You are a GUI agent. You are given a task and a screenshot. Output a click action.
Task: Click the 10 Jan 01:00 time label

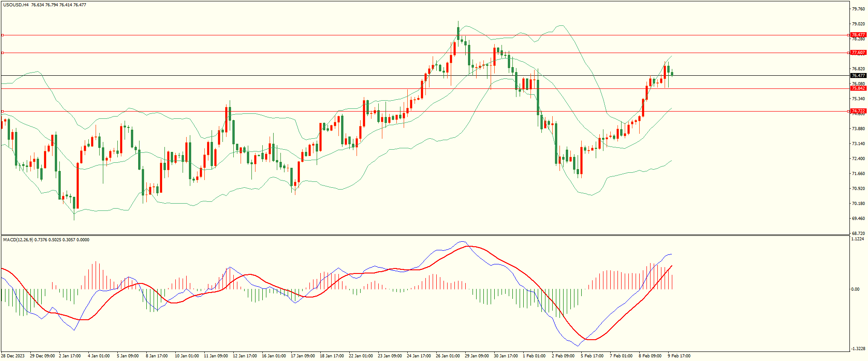pos(187,356)
